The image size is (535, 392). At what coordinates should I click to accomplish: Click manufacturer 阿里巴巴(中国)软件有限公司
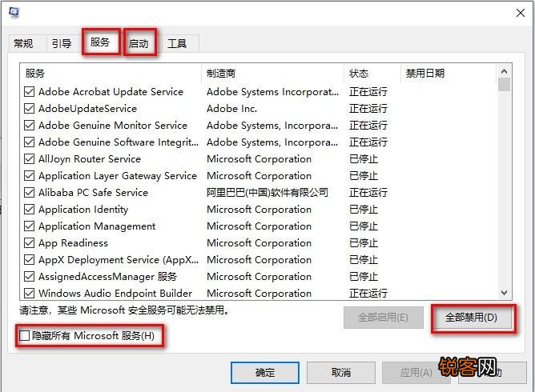click(x=267, y=192)
